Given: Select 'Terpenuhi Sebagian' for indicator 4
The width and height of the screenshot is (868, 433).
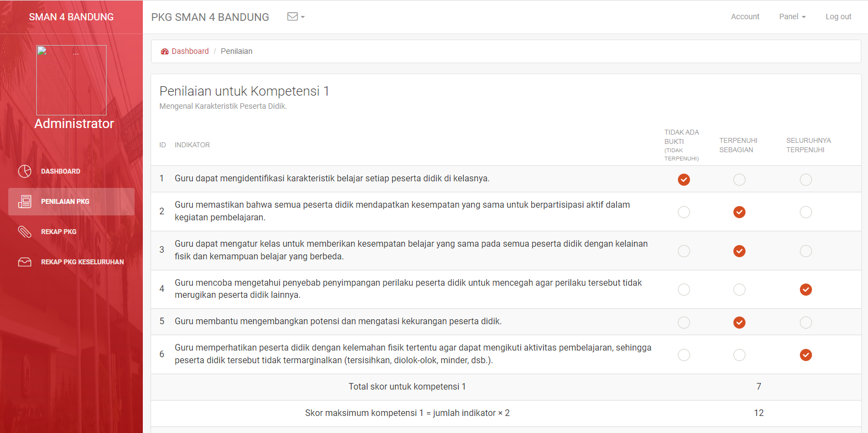Looking at the screenshot, I should (x=739, y=290).
